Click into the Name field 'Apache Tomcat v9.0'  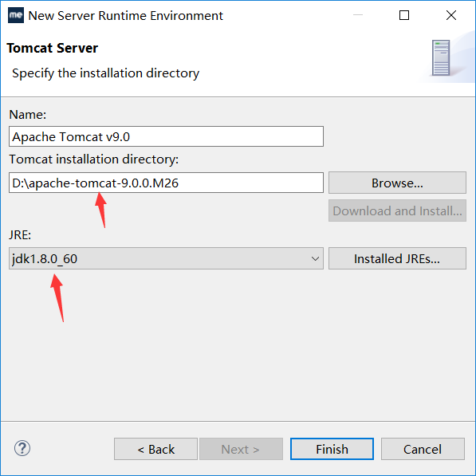[x=166, y=136]
